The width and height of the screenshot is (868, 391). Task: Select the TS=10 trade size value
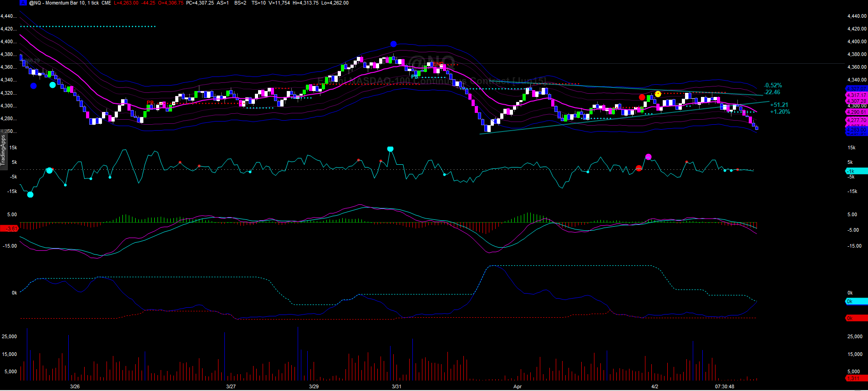(259, 3)
